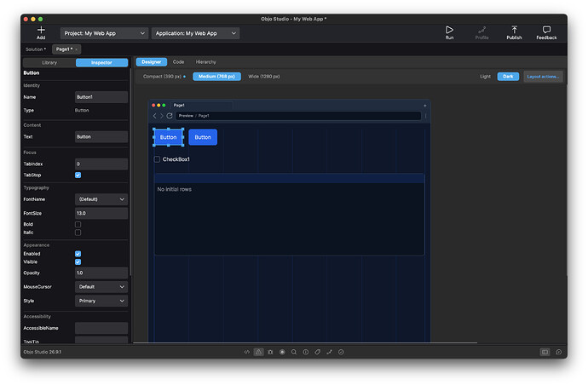Run the application with play icon
Image resolution: width=588 pixels, height=385 pixels.
pos(449,30)
